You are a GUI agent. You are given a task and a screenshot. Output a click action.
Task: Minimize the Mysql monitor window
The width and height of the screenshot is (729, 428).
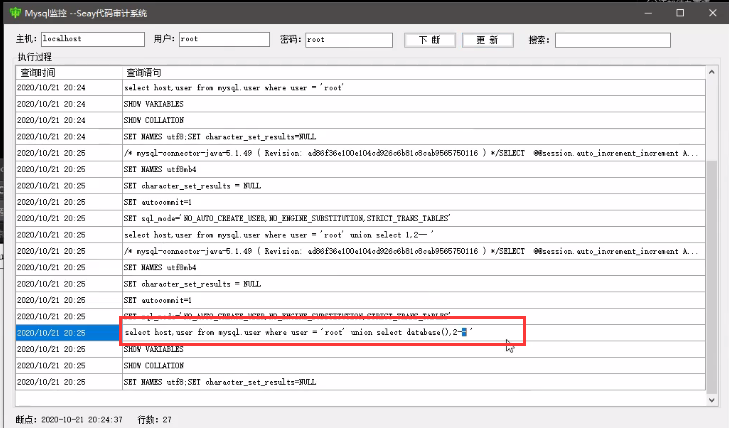(x=651, y=13)
